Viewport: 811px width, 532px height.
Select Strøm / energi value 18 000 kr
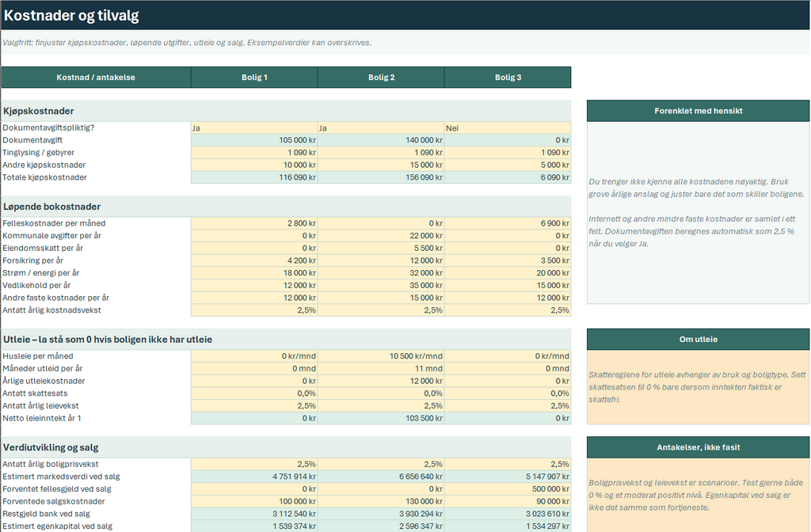tap(254, 273)
